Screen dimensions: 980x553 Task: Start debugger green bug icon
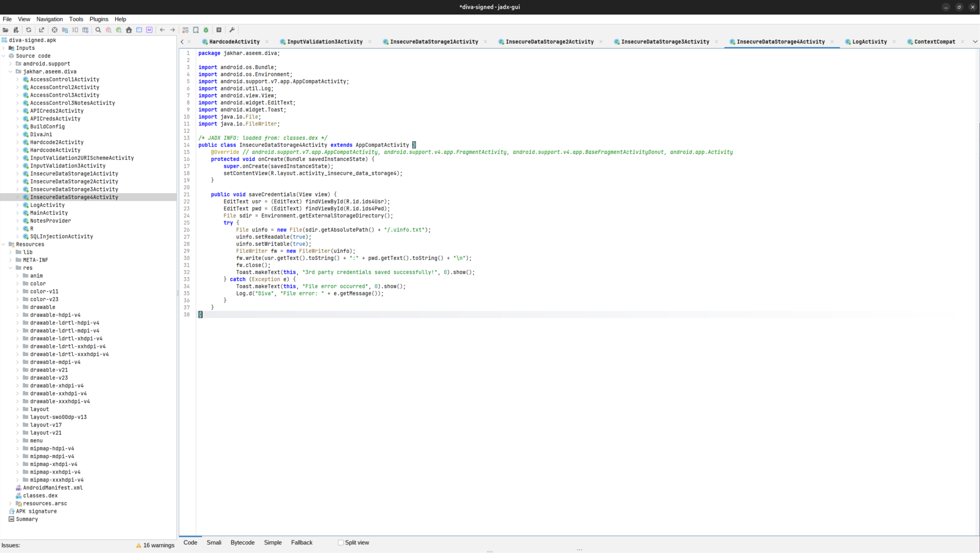click(x=206, y=30)
